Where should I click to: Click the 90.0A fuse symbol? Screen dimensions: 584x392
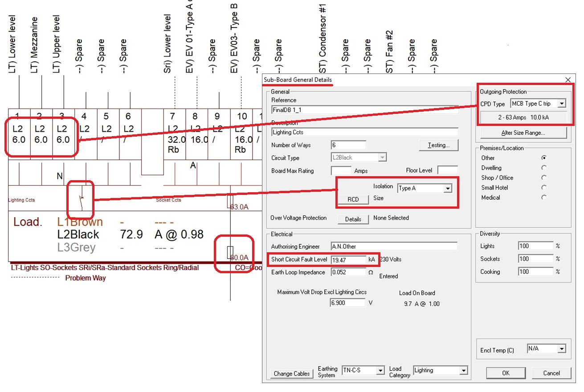[x=229, y=253]
